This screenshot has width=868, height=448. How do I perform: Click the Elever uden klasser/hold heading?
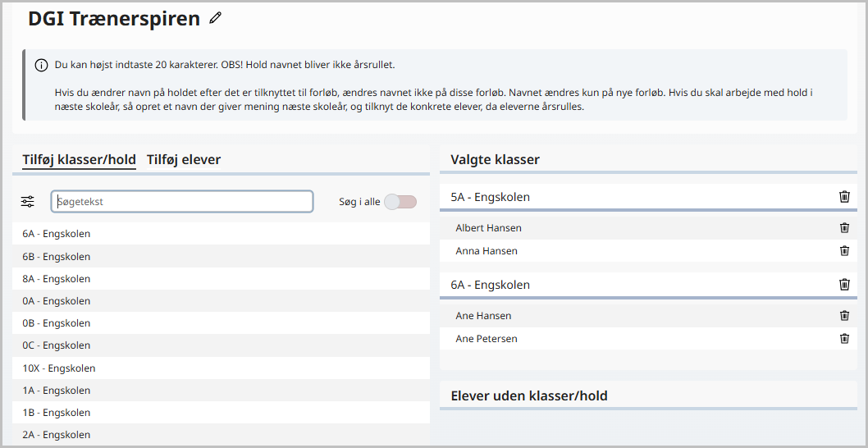point(529,396)
